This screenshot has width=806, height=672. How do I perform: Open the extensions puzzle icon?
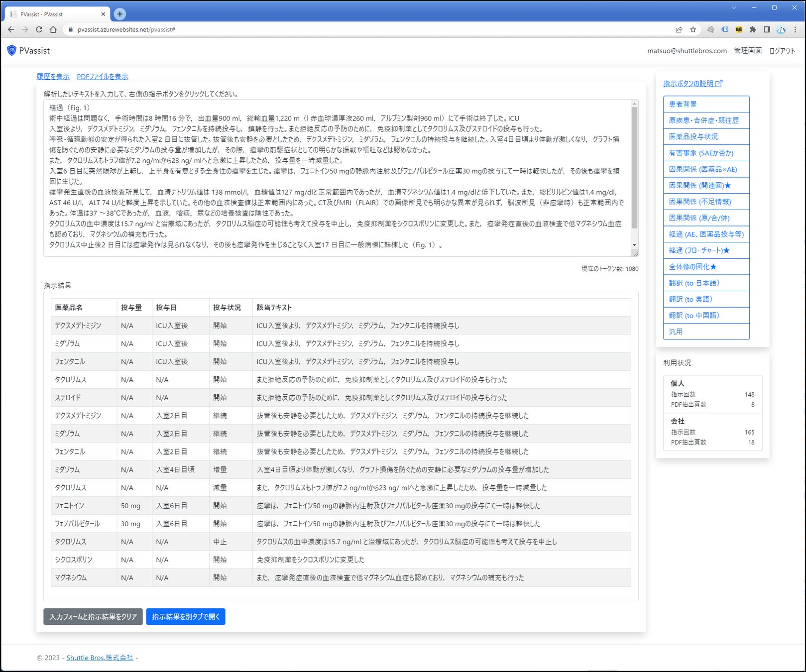coord(753,29)
